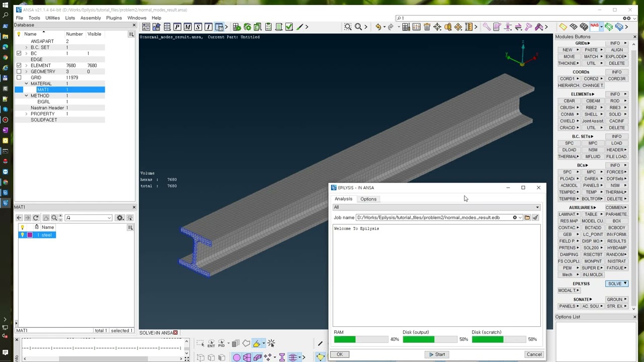Click the Windows Start button on taskbar
644x362 pixels.
tap(6, 4)
